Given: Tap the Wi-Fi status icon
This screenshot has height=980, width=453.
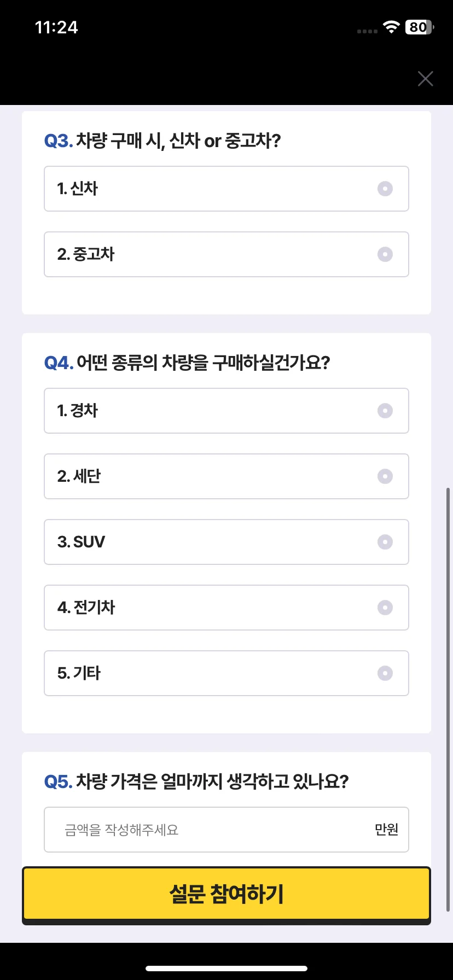Looking at the screenshot, I should [x=391, y=27].
